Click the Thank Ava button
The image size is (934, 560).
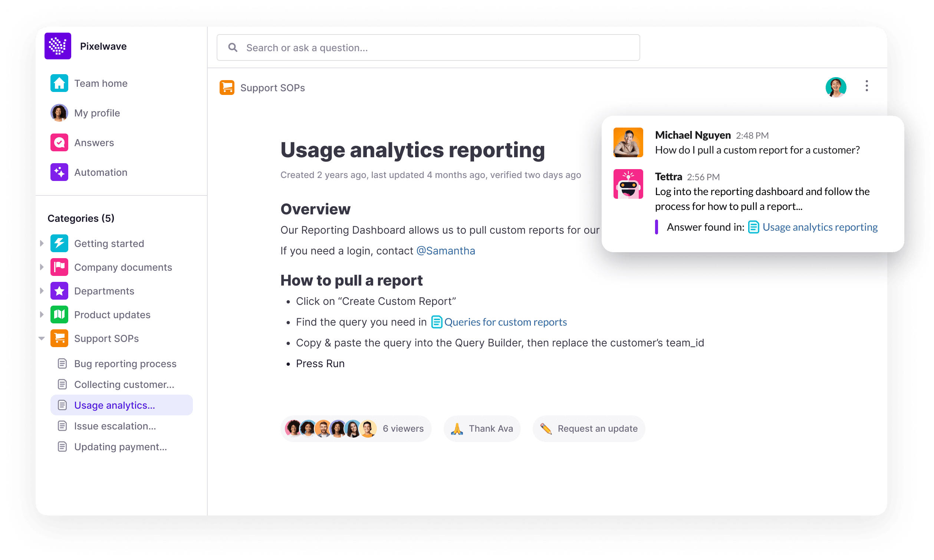482,428
